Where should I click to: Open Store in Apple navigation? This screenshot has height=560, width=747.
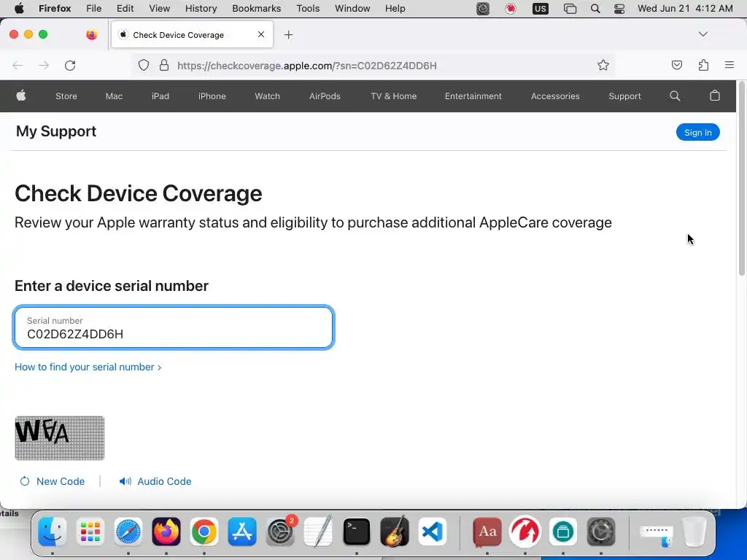click(x=66, y=96)
